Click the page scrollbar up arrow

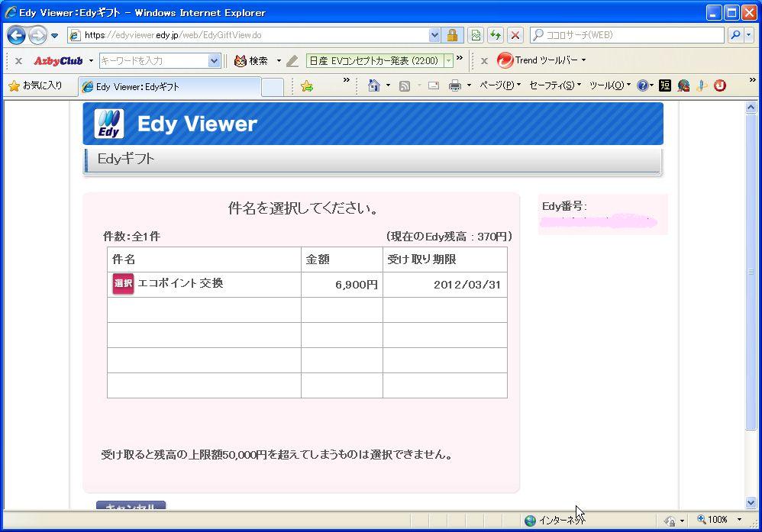click(x=751, y=108)
